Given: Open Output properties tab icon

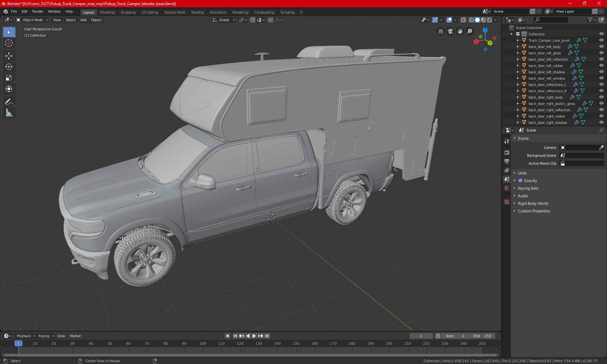Looking at the screenshot, I should (x=507, y=161).
